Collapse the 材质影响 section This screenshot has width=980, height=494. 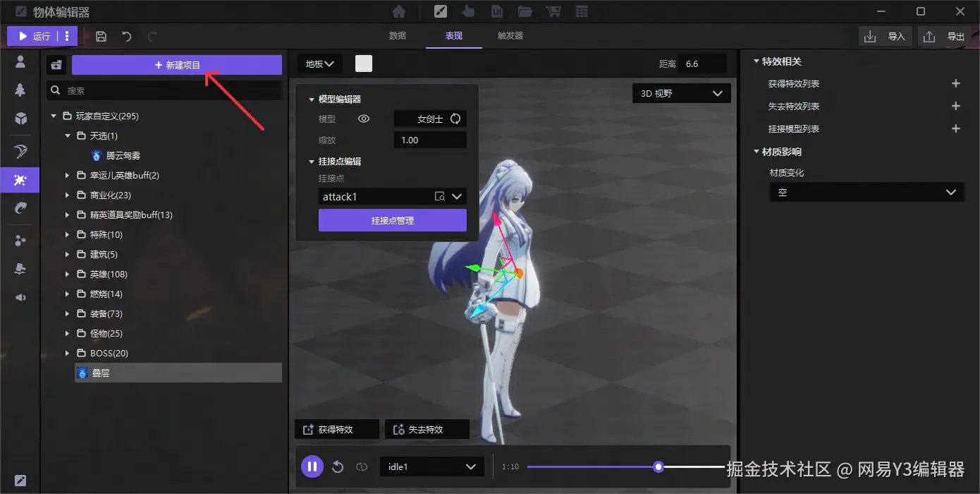pos(757,152)
